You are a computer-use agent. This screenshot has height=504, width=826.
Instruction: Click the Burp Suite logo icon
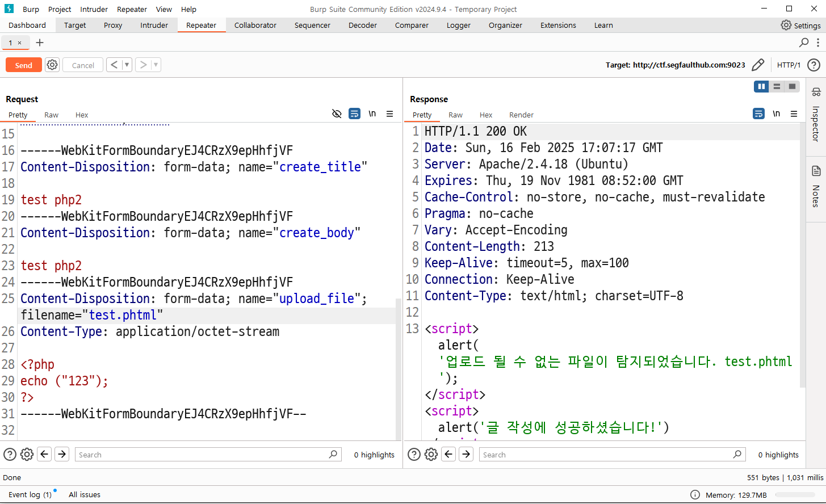(9, 9)
